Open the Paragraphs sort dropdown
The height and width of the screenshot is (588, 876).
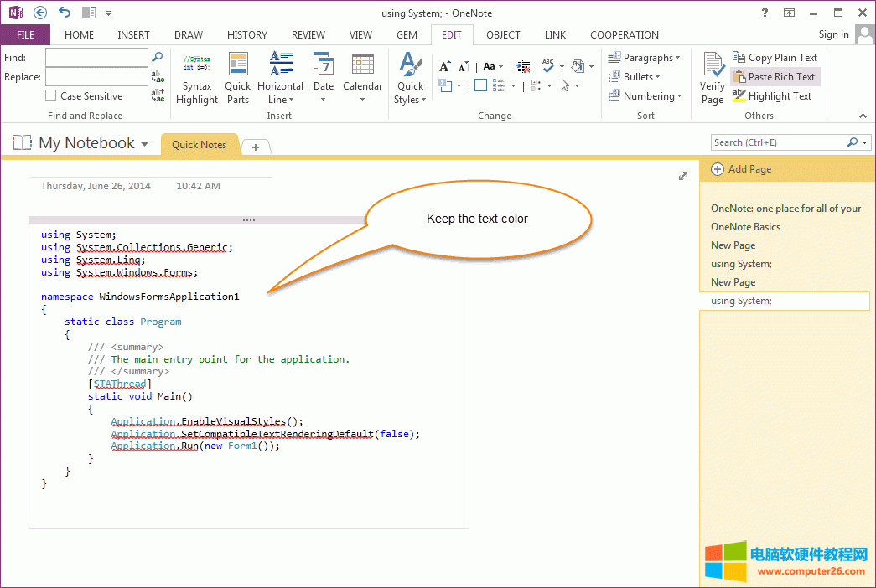pos(645,58)
